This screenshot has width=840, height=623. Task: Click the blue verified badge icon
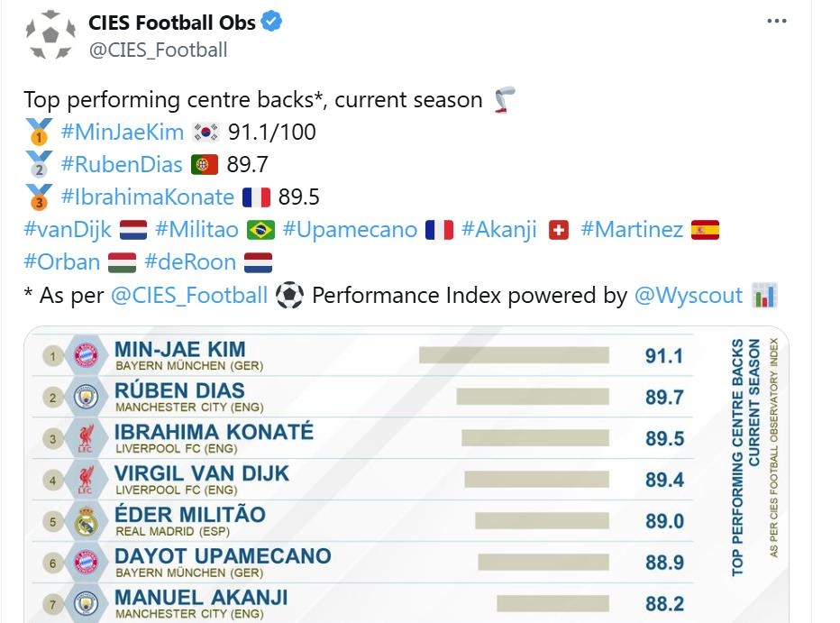coord(272,23)
